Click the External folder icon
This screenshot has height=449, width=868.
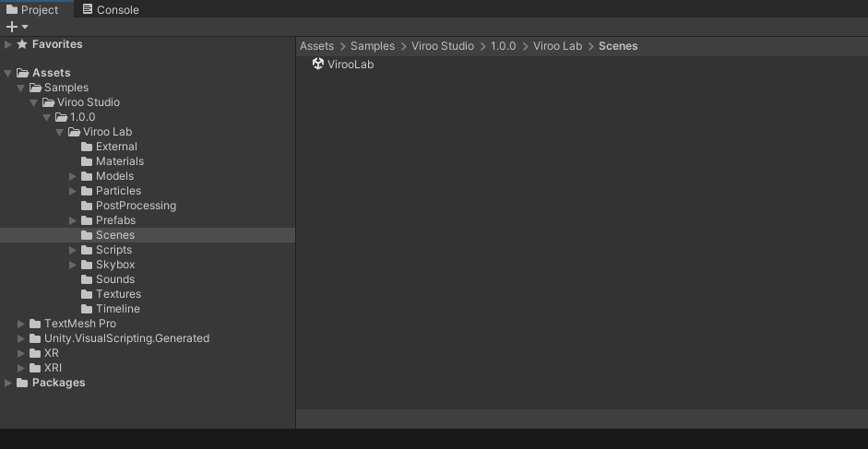(87, 147)
